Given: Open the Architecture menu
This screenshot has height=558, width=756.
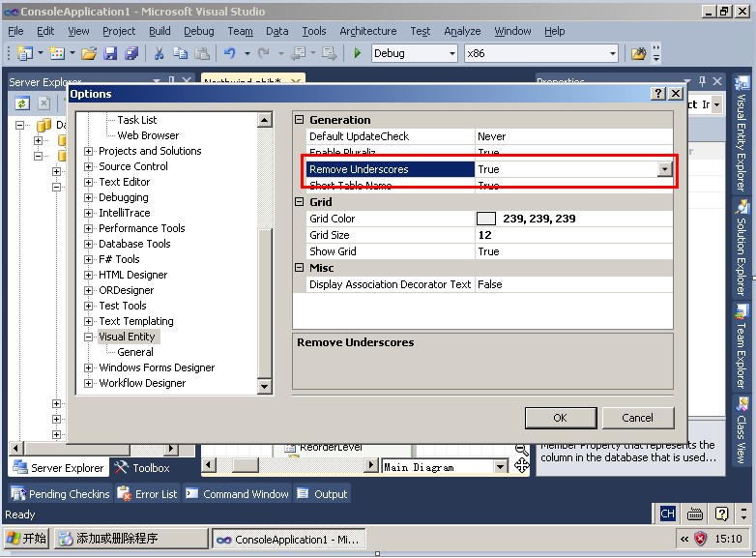Looking at the screenshot, I should point(368,31).
